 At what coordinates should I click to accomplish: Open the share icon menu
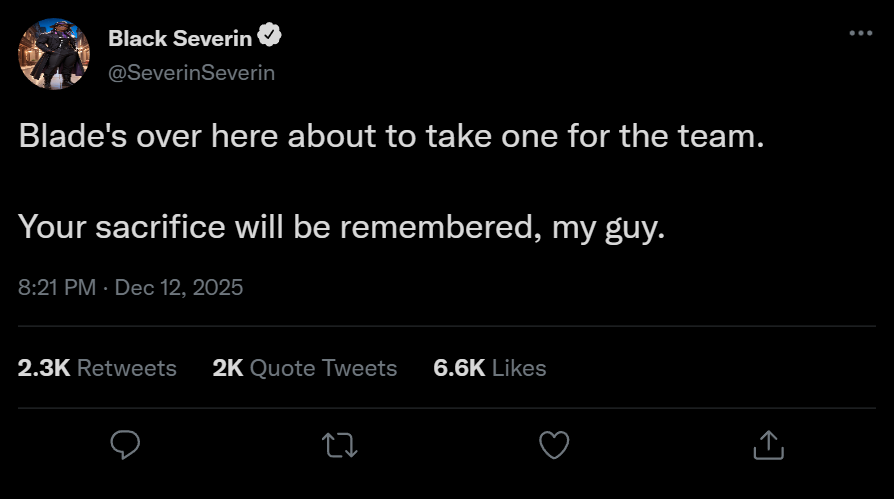pos(767,443)
